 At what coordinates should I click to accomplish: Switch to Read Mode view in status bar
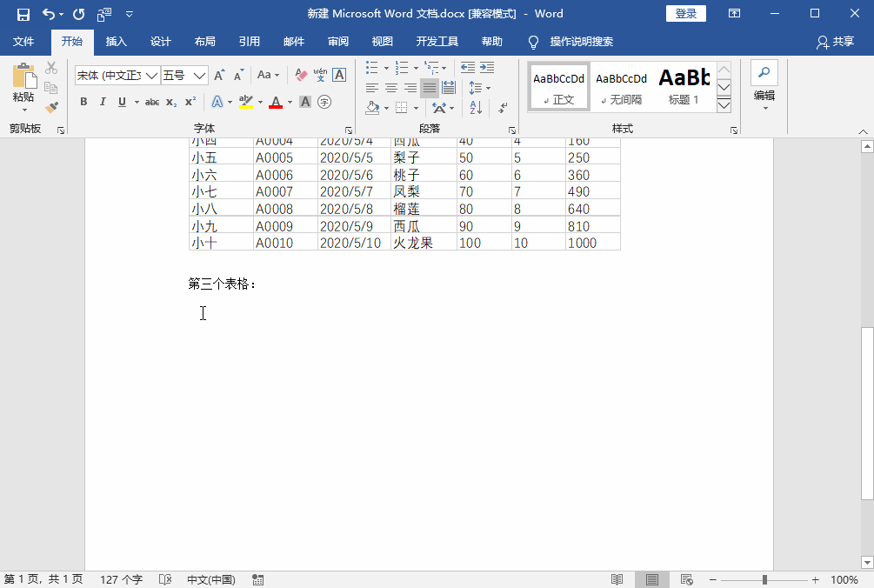(x=617, y=579)
